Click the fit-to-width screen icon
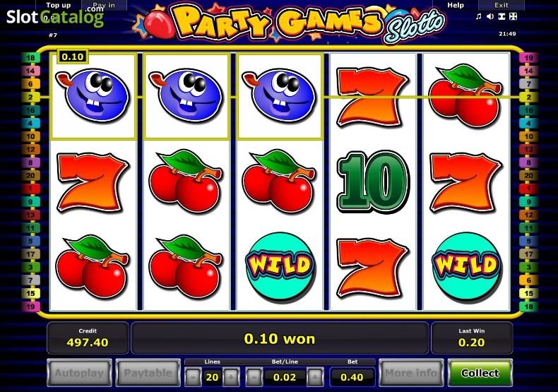This screenshot has height=392, width=558. 501,16
